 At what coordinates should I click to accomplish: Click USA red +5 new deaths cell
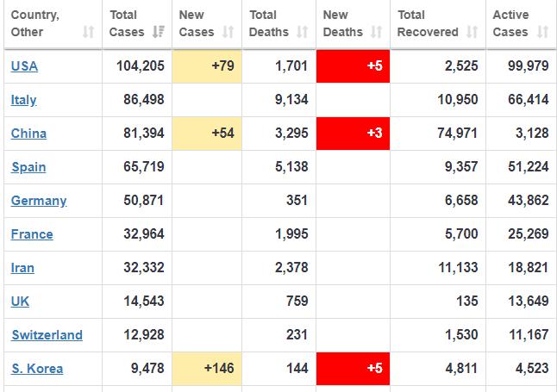353,66
